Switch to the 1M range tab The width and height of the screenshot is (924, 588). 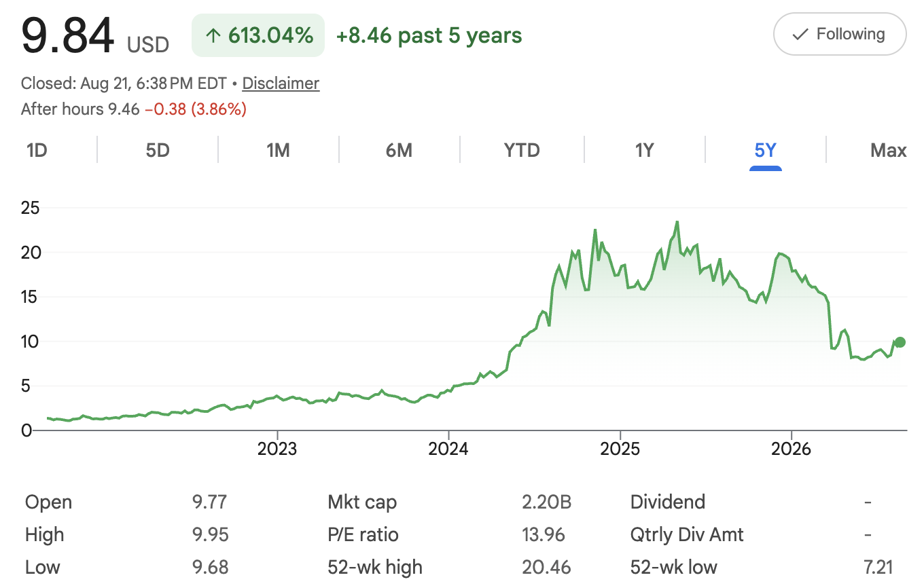click(279, 150)
